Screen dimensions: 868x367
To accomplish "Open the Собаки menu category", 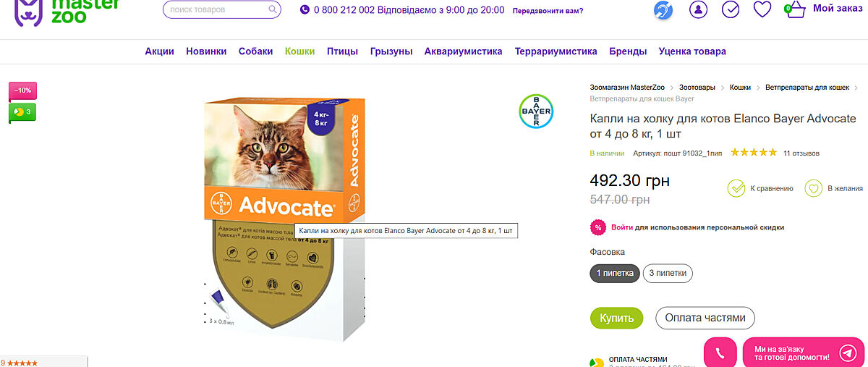I will (x=255, y=51).
